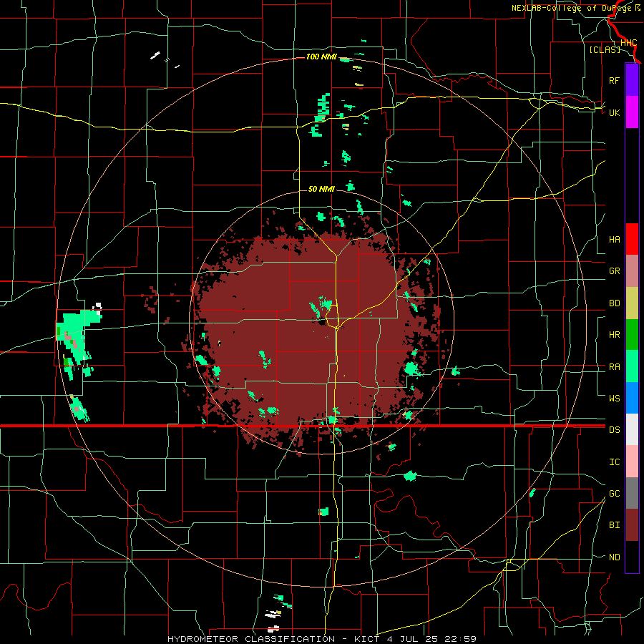Viewport: 644px width, 644px height.
Task: Click the 'GR' legend label
Action: [x=614, y=271]
